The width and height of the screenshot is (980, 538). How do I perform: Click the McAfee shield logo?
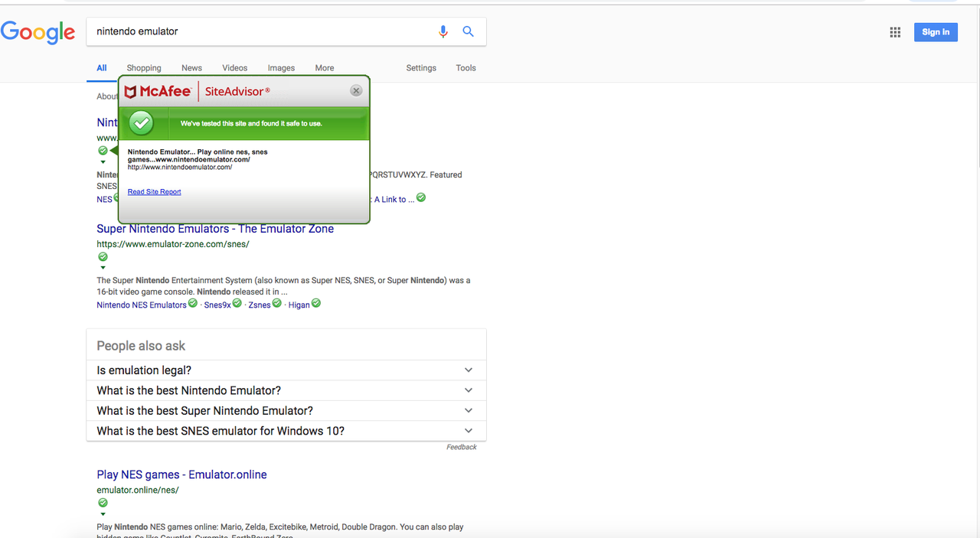(x=130, y=92)
